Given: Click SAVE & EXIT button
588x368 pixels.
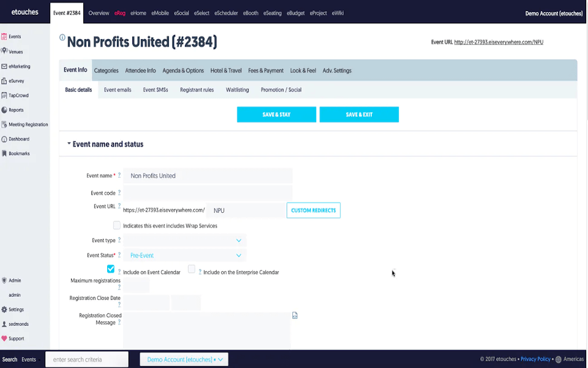Looking at the screenshot, I should point(360,115).
